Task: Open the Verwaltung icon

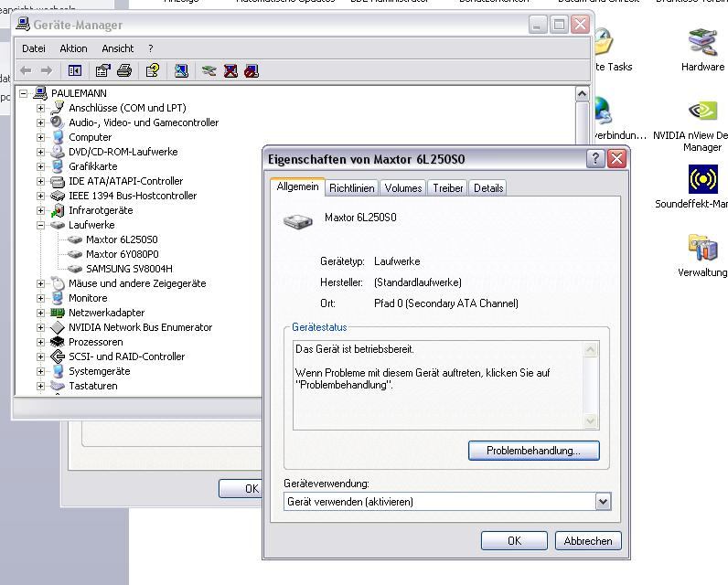Action: pyautogui.click(x=703, y=248)
